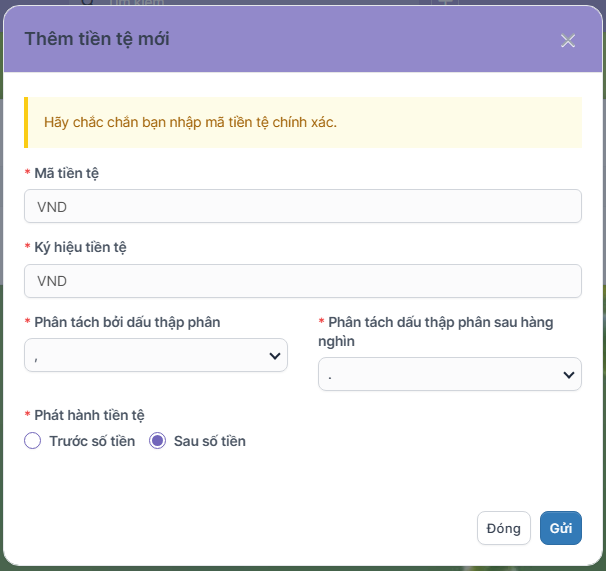Close the Thêm tiền tệ mới dialog

(x=568, y=41)
